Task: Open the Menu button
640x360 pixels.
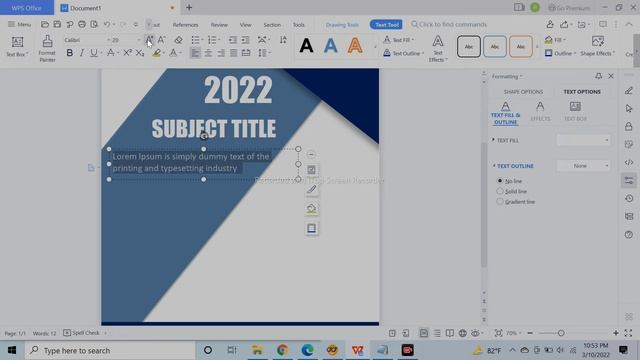Action: 19,24
